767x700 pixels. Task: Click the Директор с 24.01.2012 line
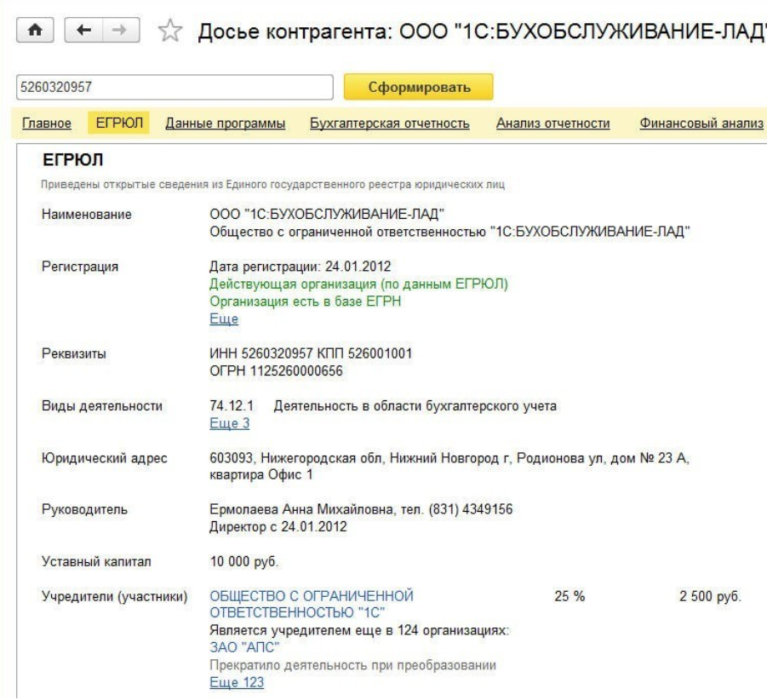(x=278, y=527)
